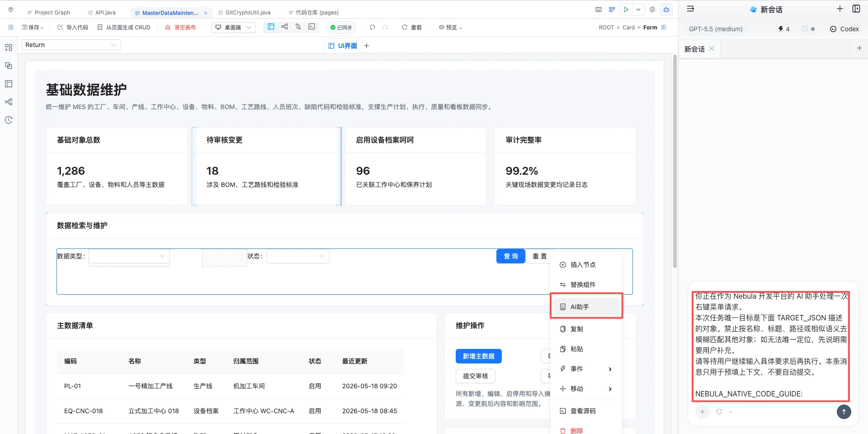The image size is (868, 434).
Task: Switch to the GitCryptoUtil.java tab
Action: (x=244, y=12)
